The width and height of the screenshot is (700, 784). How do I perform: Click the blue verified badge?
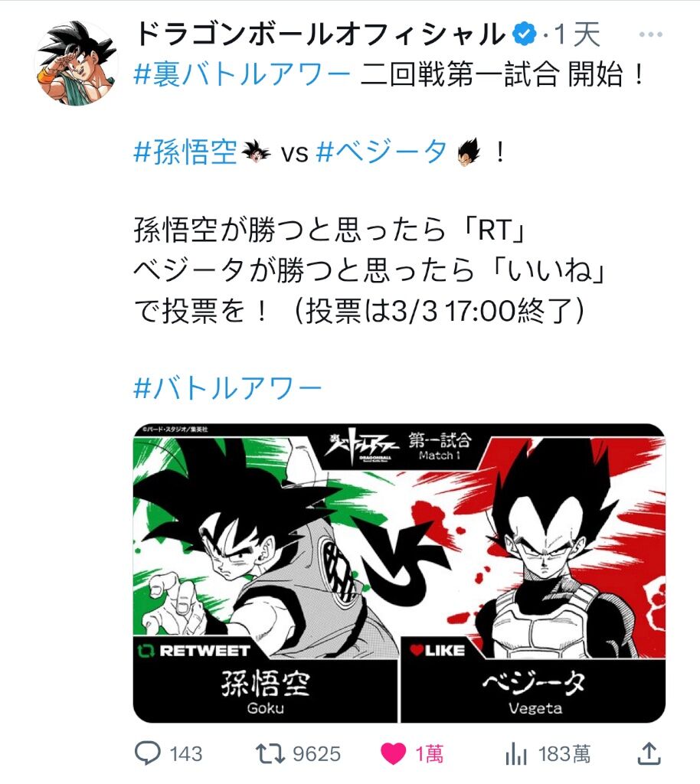(x=525, y=34)
